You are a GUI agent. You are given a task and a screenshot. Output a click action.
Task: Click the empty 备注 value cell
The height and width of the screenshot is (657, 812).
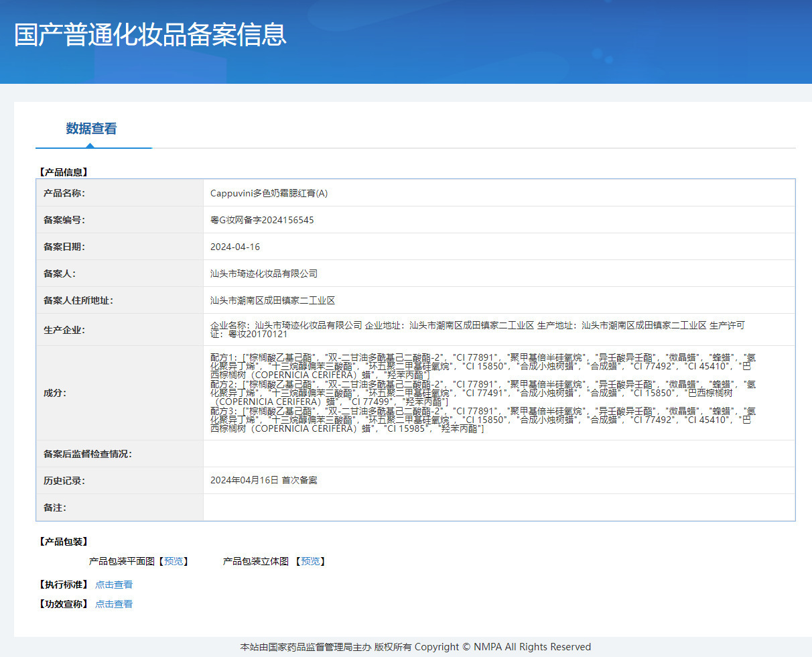click(x=498, y=507)
